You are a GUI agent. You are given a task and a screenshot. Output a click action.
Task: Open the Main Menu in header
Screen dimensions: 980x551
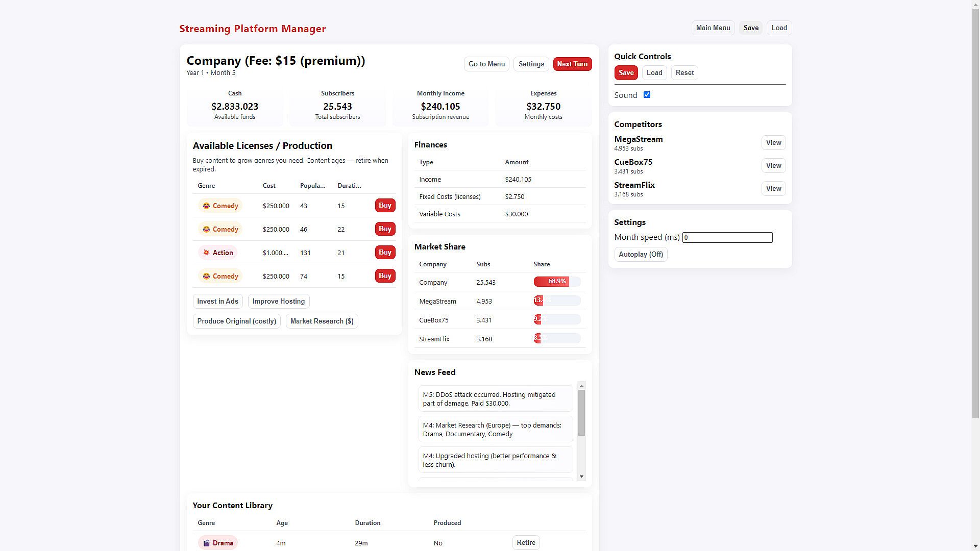713,28
